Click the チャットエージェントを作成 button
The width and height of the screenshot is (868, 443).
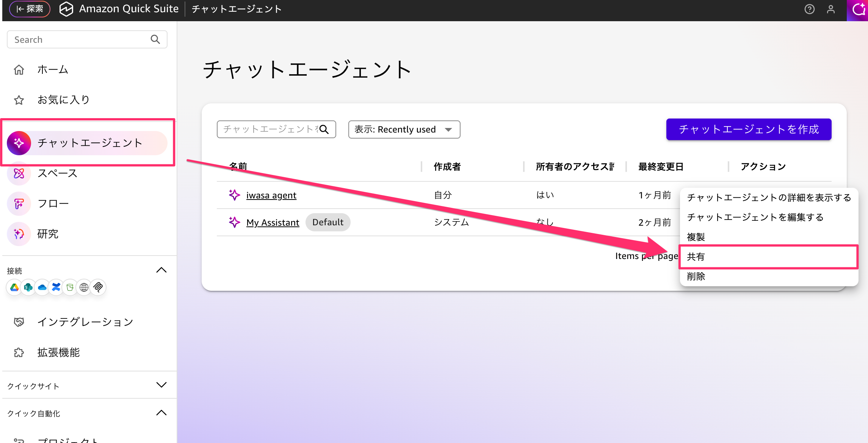pyautogui.click(x=748, y=129)
